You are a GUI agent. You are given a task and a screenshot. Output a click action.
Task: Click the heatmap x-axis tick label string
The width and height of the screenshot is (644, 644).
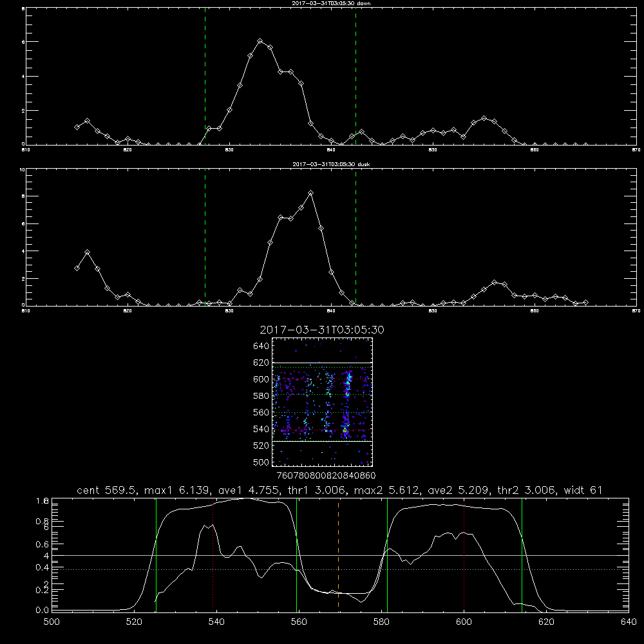(326, 475)
